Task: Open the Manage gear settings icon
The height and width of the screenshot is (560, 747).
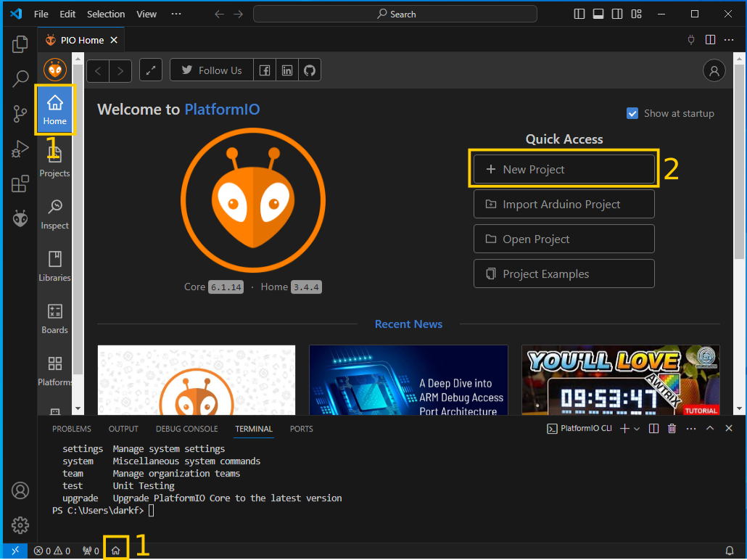Action: click(x=20, y=525)
